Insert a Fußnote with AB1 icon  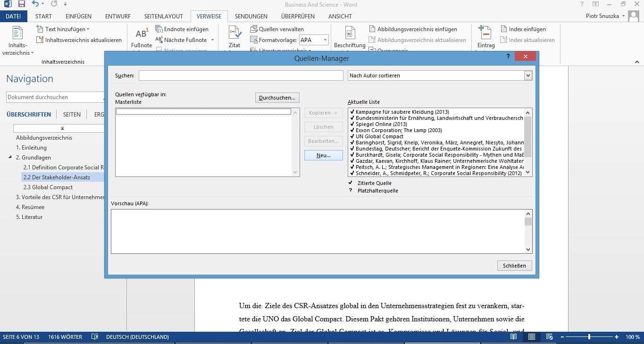(x=142, y=34)
